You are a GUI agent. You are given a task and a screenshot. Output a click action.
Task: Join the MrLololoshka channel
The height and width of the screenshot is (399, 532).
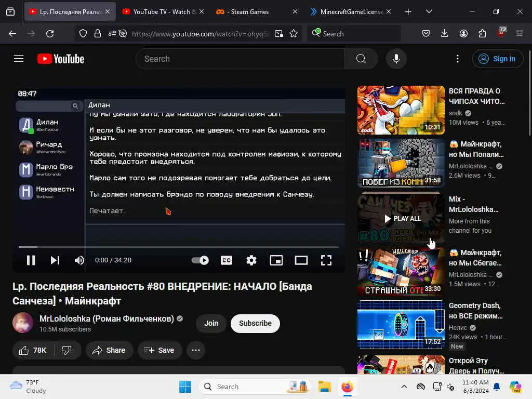click(x=211, y=323)
